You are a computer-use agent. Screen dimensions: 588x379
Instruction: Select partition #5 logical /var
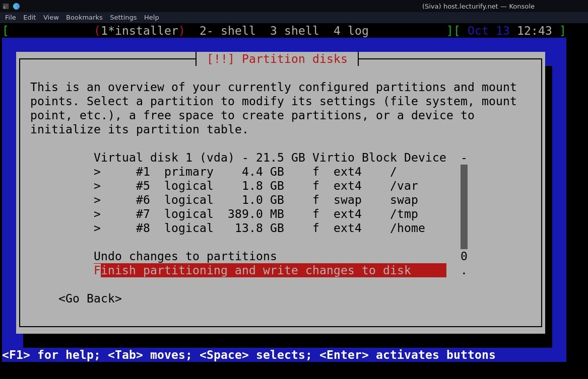tap(270, 186)
